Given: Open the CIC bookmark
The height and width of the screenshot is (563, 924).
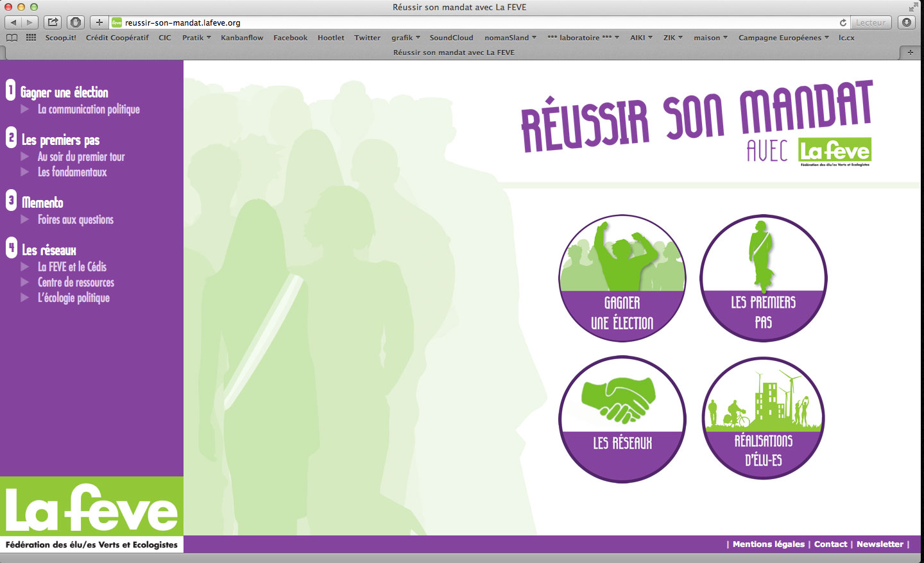Looking at the screenshot, I should [165, 38].
